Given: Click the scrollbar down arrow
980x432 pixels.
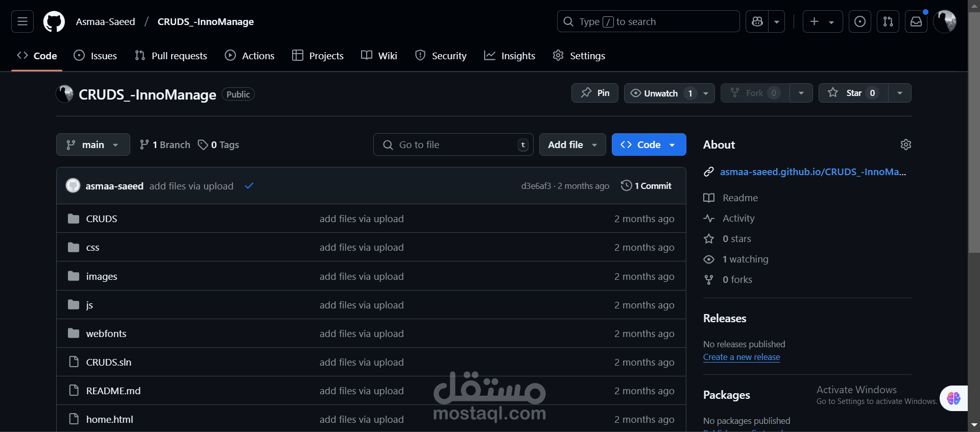Looking at the screenshot, I should [x=974, y=425].
